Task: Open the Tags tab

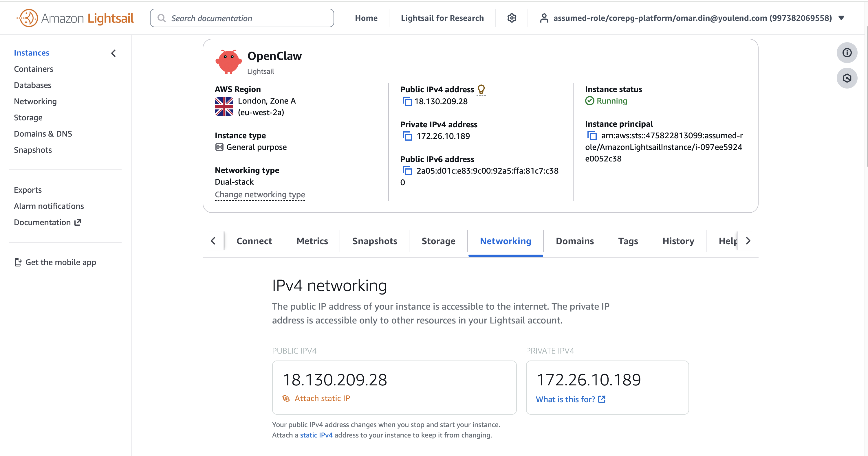Action: tap(628, 241)
